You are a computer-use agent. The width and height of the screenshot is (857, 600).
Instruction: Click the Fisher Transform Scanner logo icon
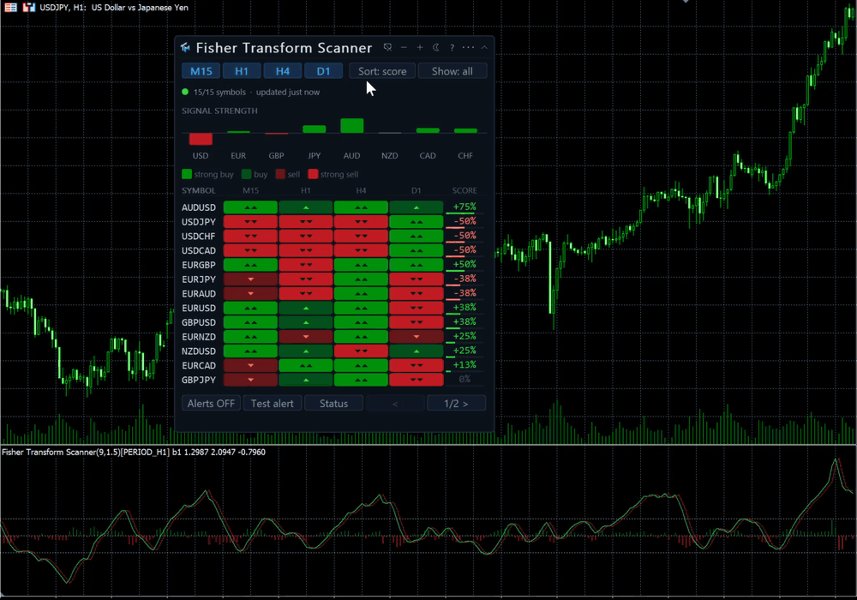185,48
